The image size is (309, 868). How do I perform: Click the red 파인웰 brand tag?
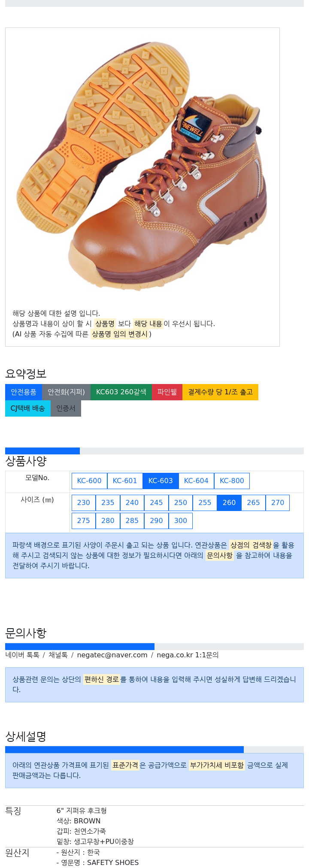[x=167, y=392]
